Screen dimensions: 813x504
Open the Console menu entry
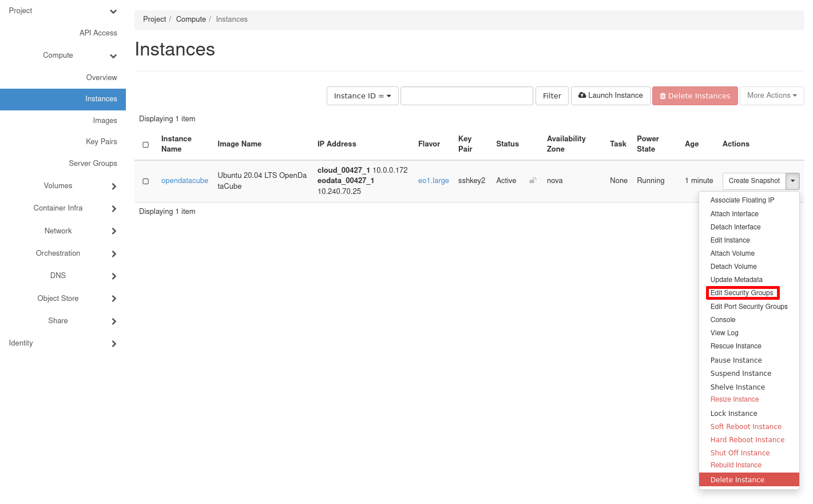point(723,320)
